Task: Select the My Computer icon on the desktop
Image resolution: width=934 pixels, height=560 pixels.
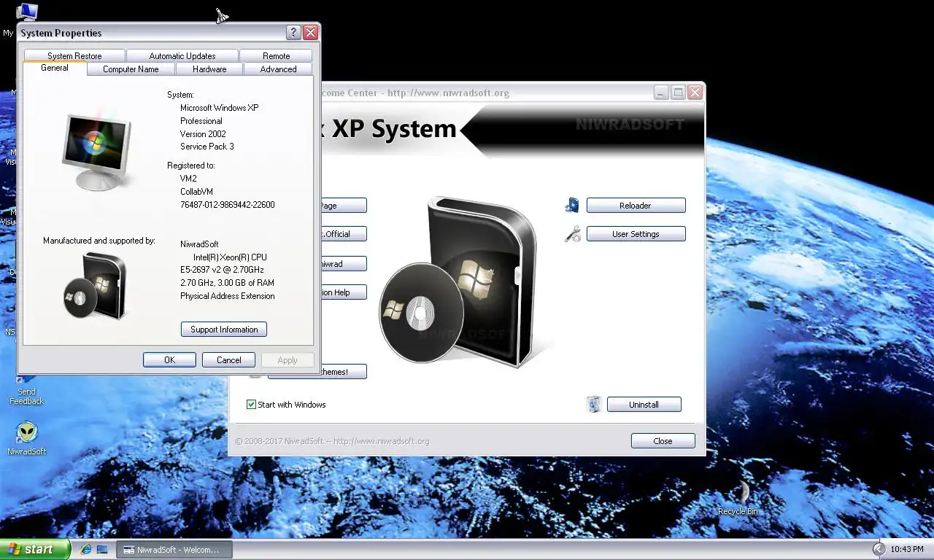Action: (26, 12)
